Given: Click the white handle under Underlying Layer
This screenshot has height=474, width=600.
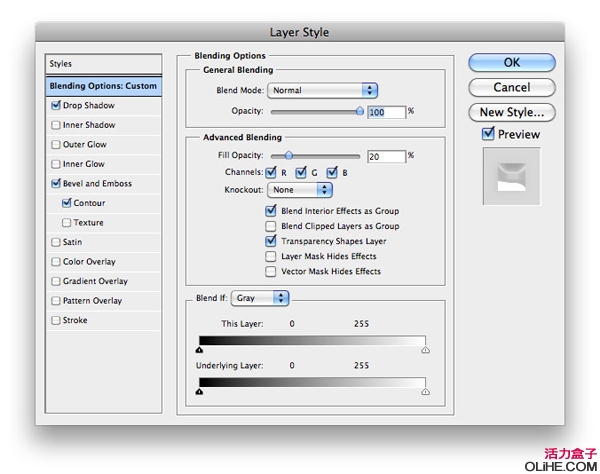Looking at the screenshot, I should tap(426, 392).
